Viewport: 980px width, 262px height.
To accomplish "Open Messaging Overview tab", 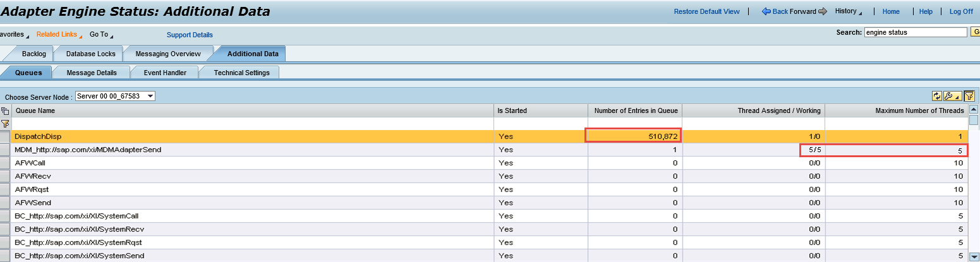I will click(168, 54).
